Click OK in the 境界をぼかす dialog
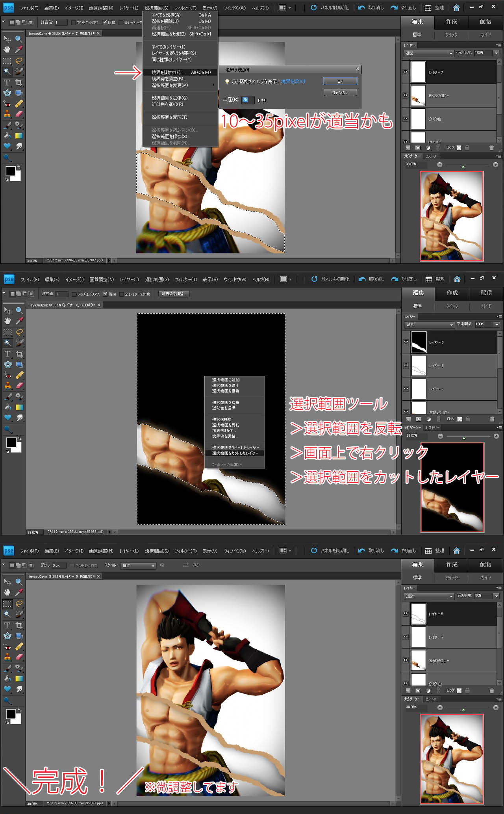This screenshot has width=504, height=814. (x=340, y=81)
